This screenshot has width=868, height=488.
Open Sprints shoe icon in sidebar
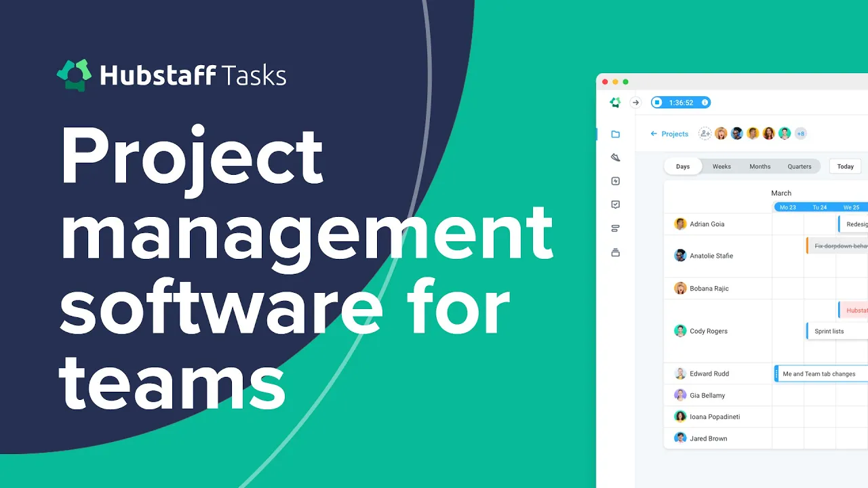615,157
